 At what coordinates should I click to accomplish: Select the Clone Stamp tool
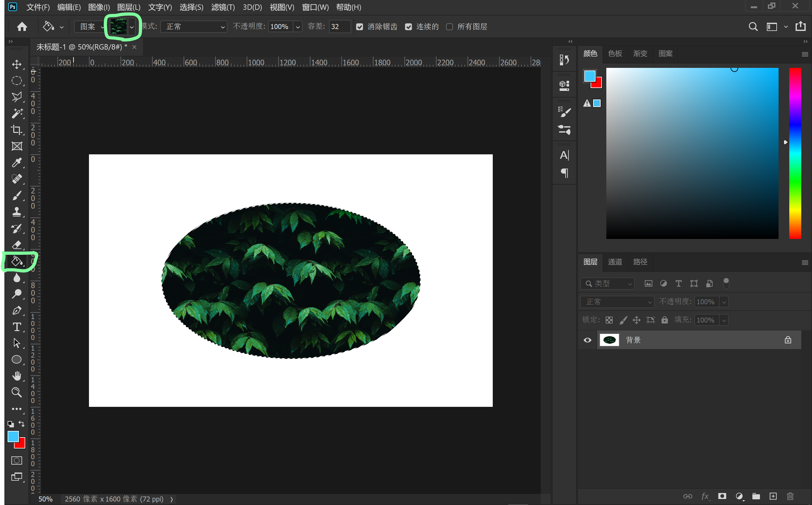pyautogui.click(x=17, y=212)
